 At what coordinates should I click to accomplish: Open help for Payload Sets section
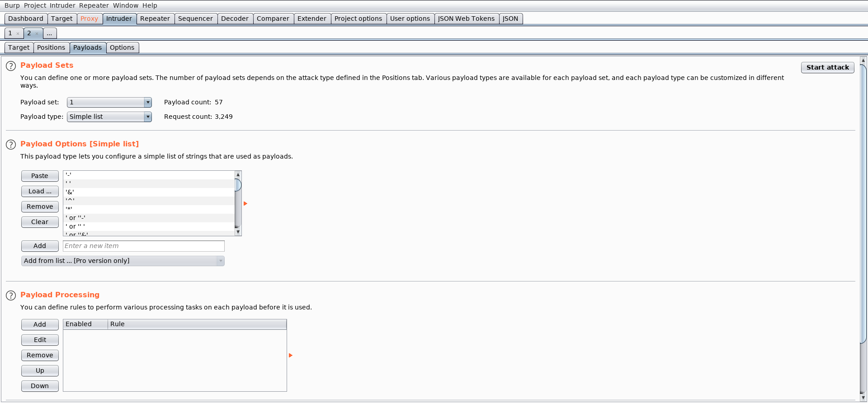[x=11, y=66]
